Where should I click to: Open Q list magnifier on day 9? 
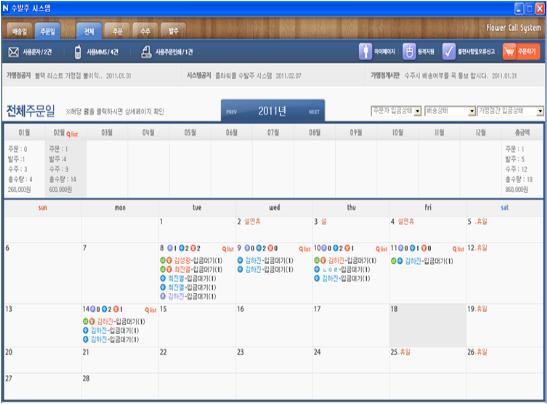click(x=305, y=249)
